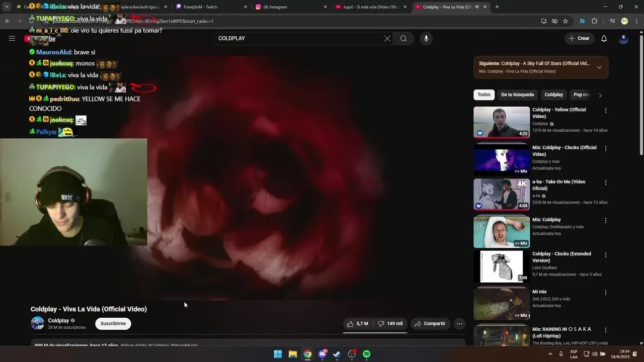Viewport: 644px width, 362px height.
Task: Open Coldplay channel avatar
Action: click(38, 323)
